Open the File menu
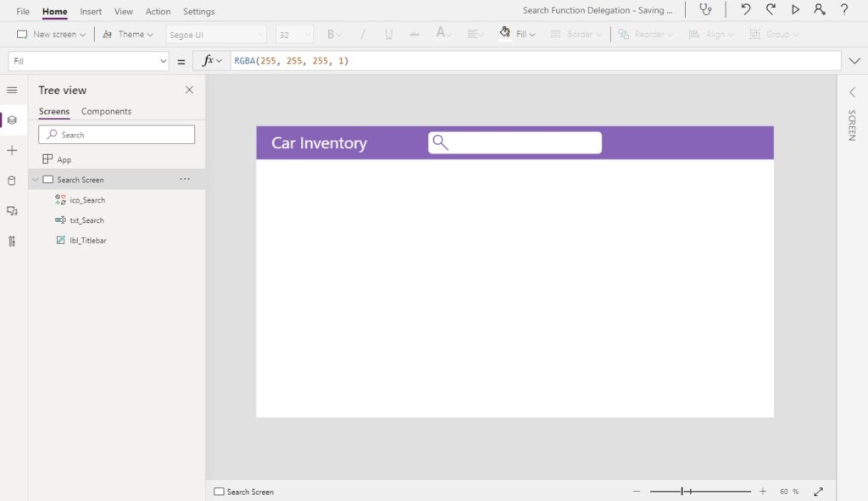The width and height of the screenshot is (868, 501). pos(23,11)
